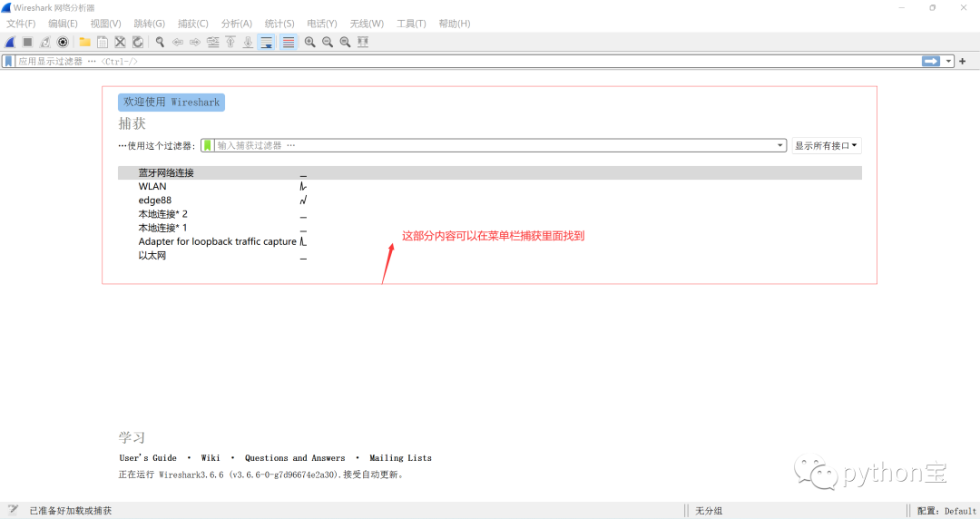980x519 pixels.
Task: Jump to the last packet
Action: pos(248,42)
